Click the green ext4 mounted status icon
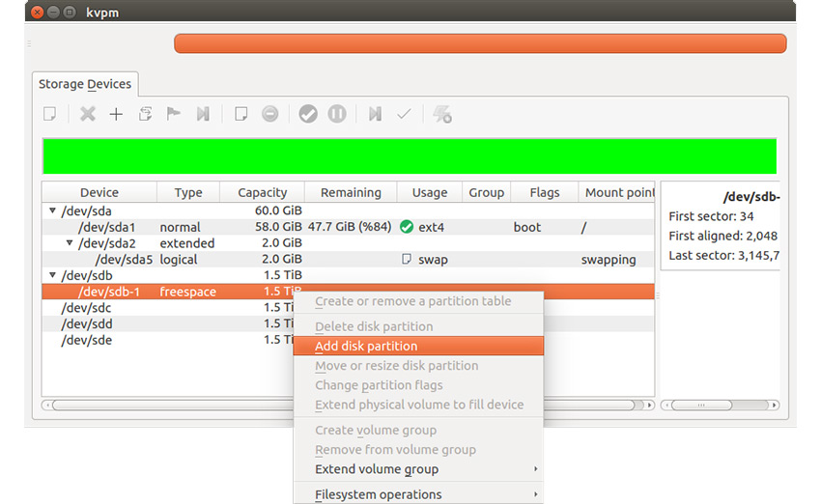The height and width of the screenshot is (504, 821). tap(407, 227)
